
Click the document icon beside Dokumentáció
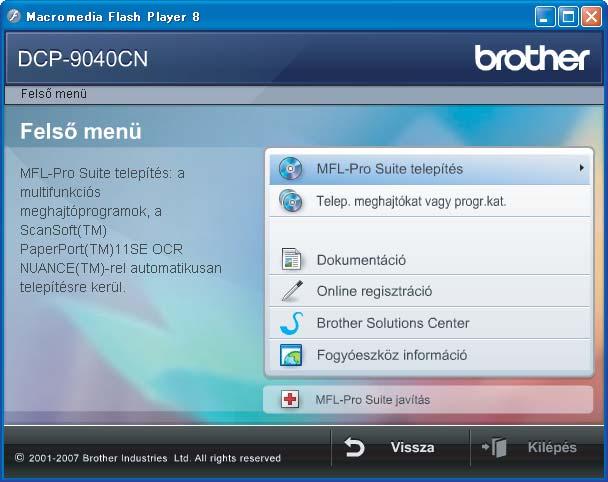291,259
